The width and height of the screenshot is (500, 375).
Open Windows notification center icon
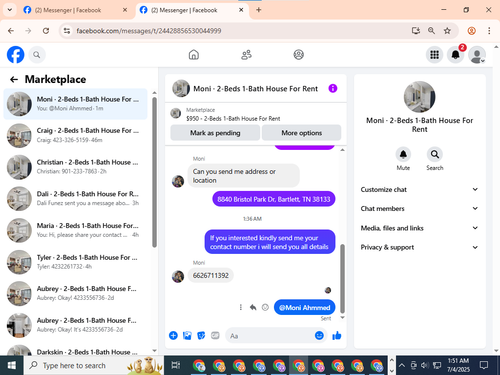tap(484, 365)
